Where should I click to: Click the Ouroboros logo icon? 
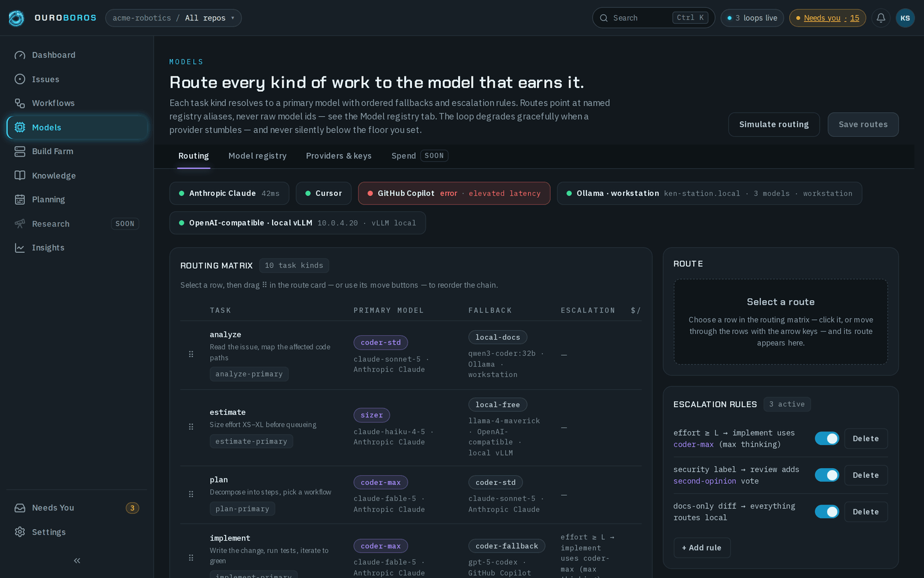pyautogui.click(x=16, y=18)
